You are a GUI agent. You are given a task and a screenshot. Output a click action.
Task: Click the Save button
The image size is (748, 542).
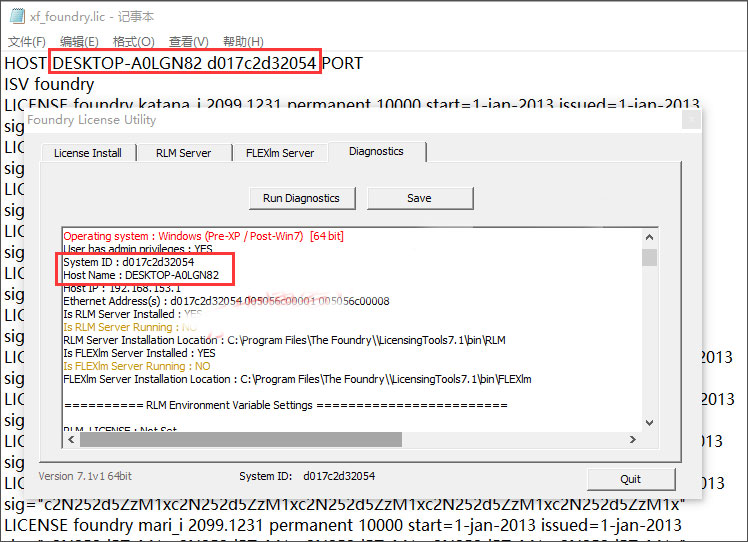(420, 198)
